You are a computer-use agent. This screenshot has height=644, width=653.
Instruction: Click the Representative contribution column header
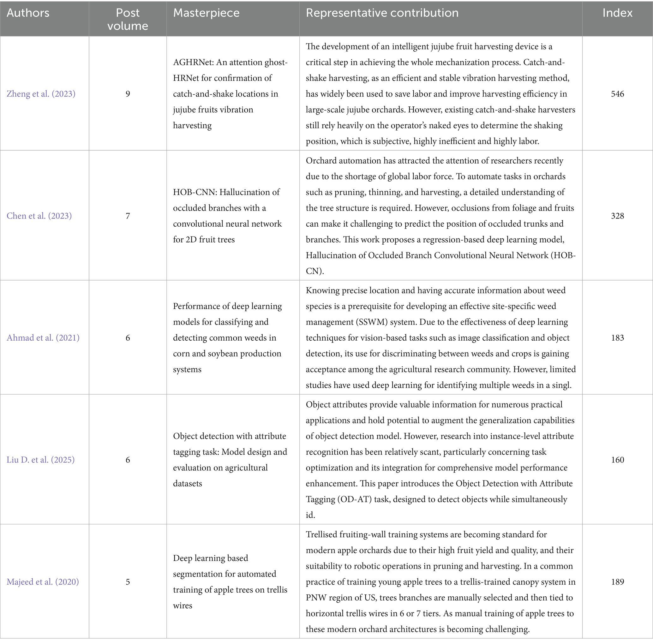coord(382,13)
